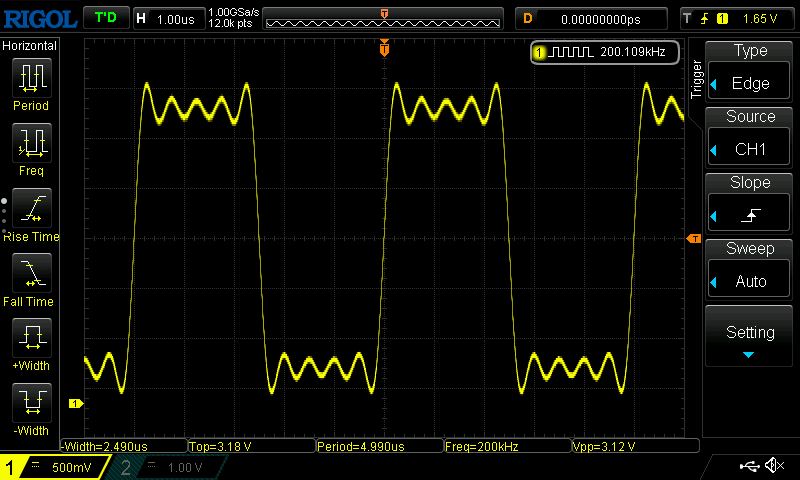Screen dimensions: 800x480
Task: Click the USB connection status icon
Action: 749,466
